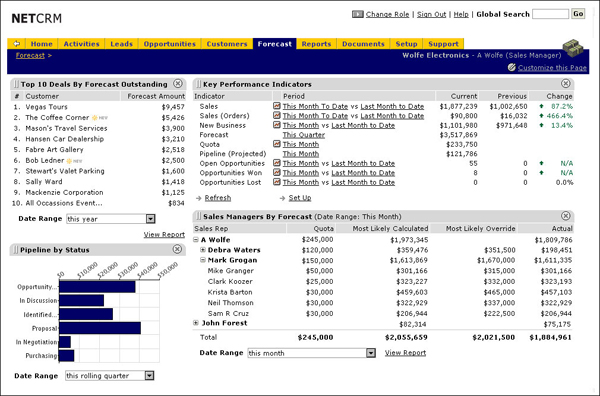Open the 'this month' Date Range dropdown

click(371, 353)
